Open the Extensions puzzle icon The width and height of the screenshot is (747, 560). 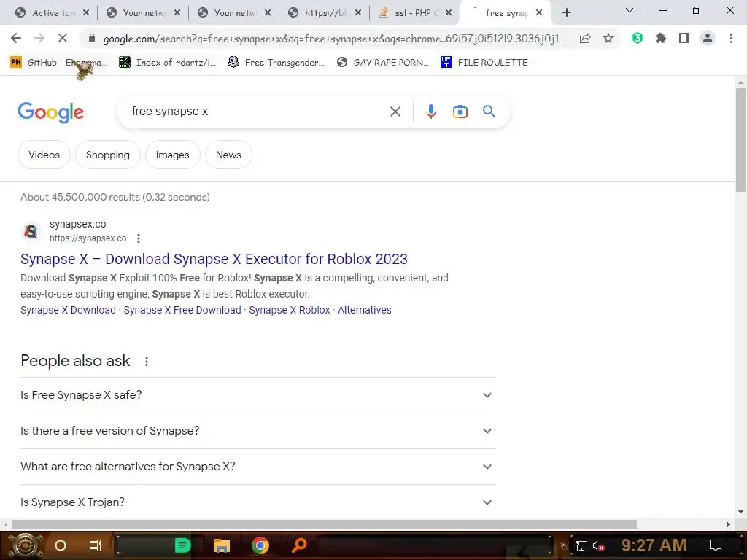click(661, 38)
